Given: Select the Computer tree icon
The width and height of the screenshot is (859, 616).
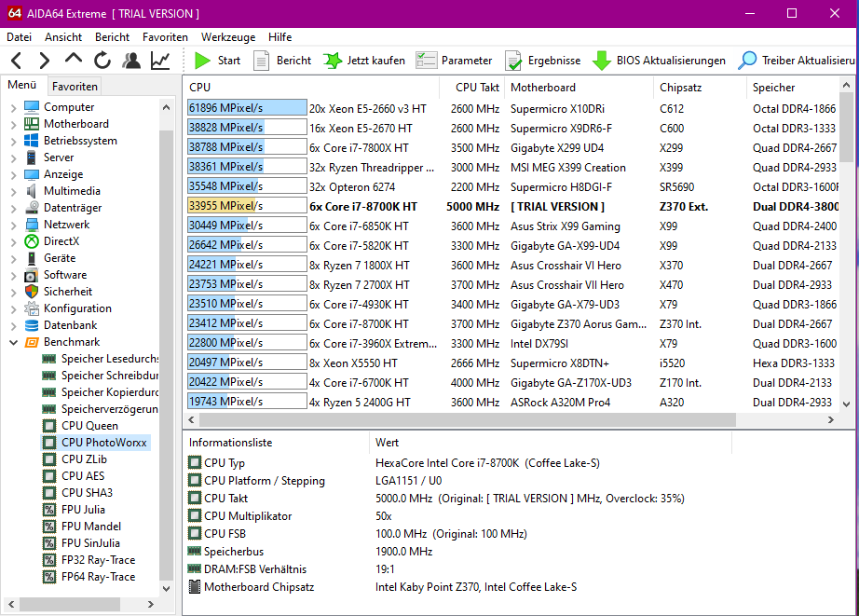Looking at the screenshot, I should 32,107.
